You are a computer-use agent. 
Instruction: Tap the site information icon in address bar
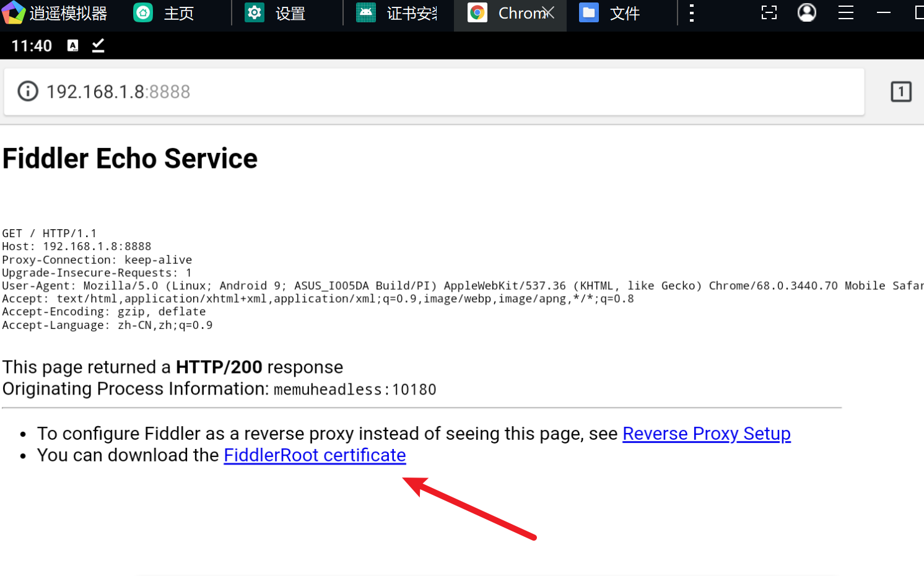tap(28, 92)
